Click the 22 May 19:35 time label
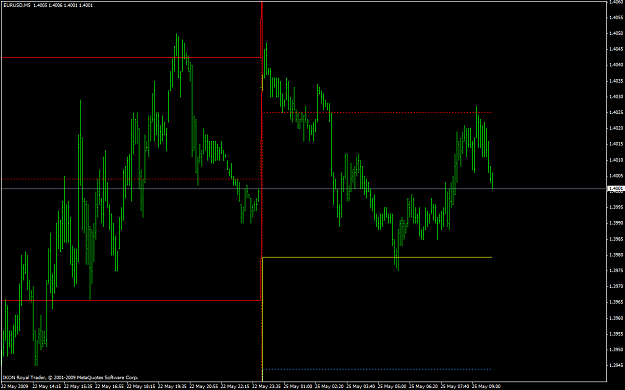This screenshot has height=390, width=625. (172, 386)
